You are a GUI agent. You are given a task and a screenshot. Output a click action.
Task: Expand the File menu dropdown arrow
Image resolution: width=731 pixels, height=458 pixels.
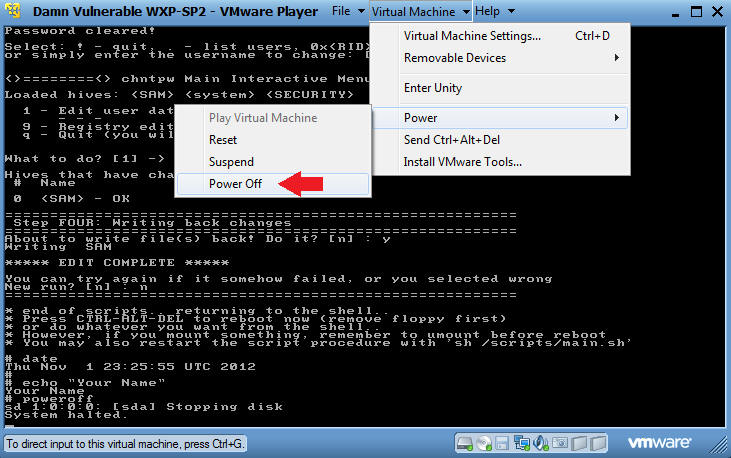pyautogui.click(x=361, y=11)
